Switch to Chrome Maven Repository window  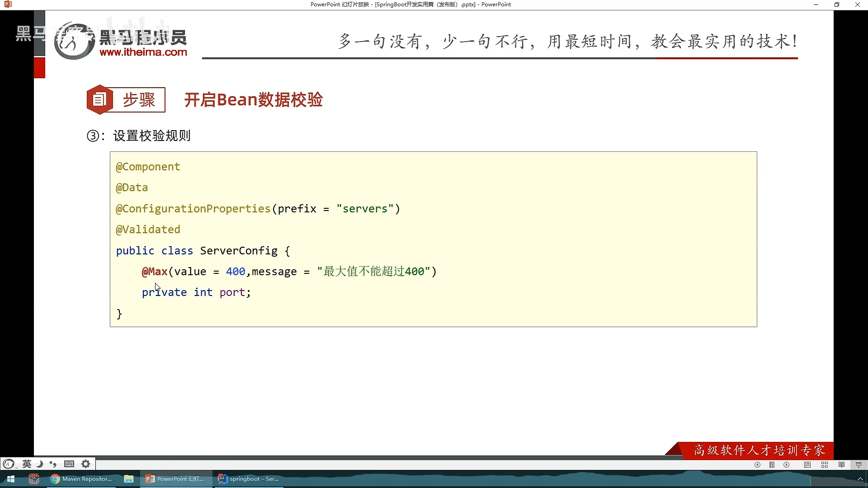[82, 479]
